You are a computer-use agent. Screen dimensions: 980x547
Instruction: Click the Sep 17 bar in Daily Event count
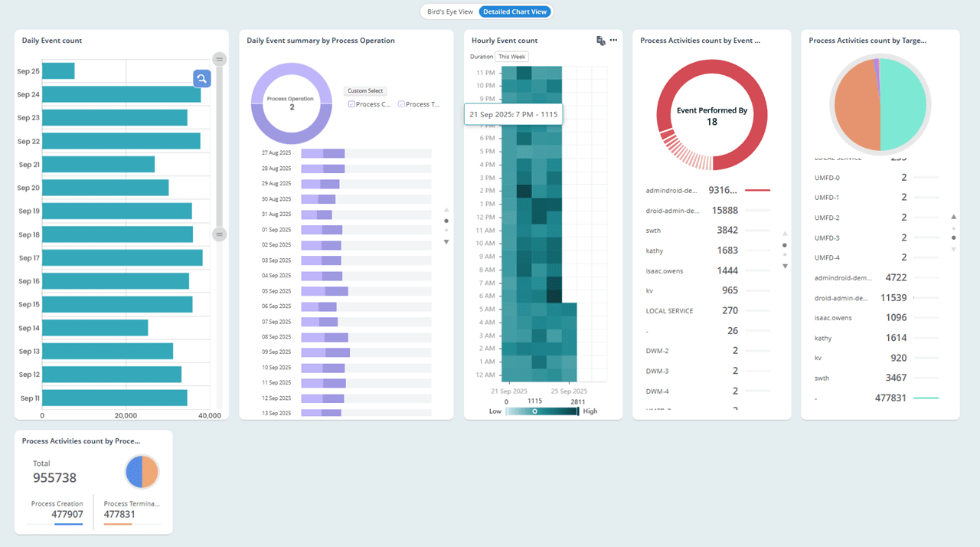pos(122,258)
